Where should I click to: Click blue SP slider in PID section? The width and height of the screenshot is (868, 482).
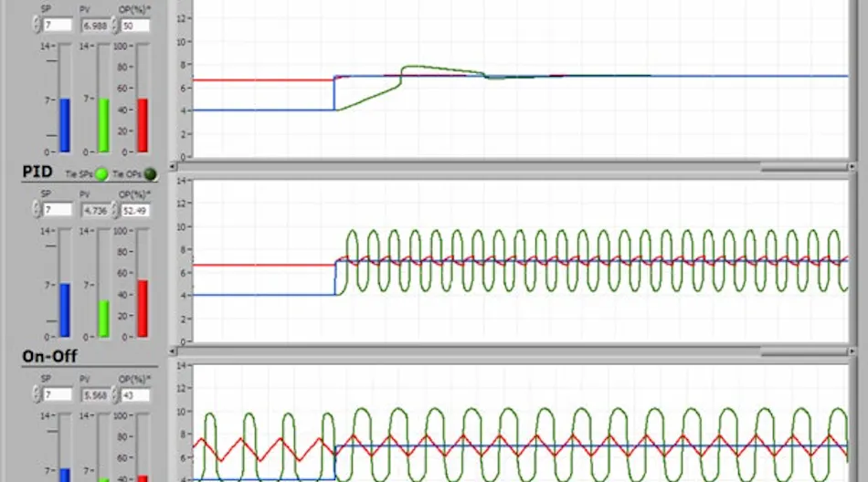point(65,283)
